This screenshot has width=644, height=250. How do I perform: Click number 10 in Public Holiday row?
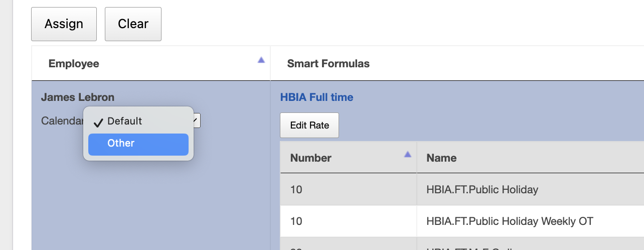[296, 190]
